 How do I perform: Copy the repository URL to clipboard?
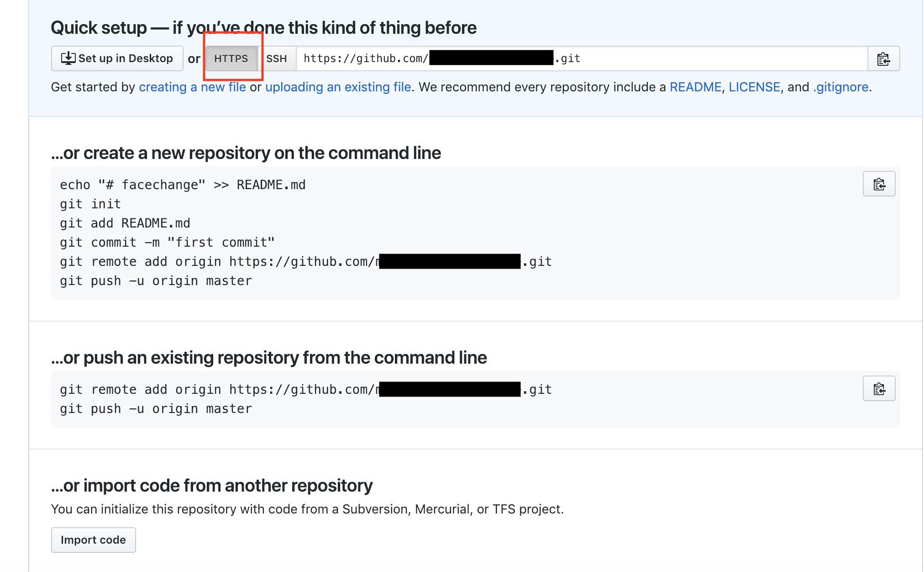[883, 58]
